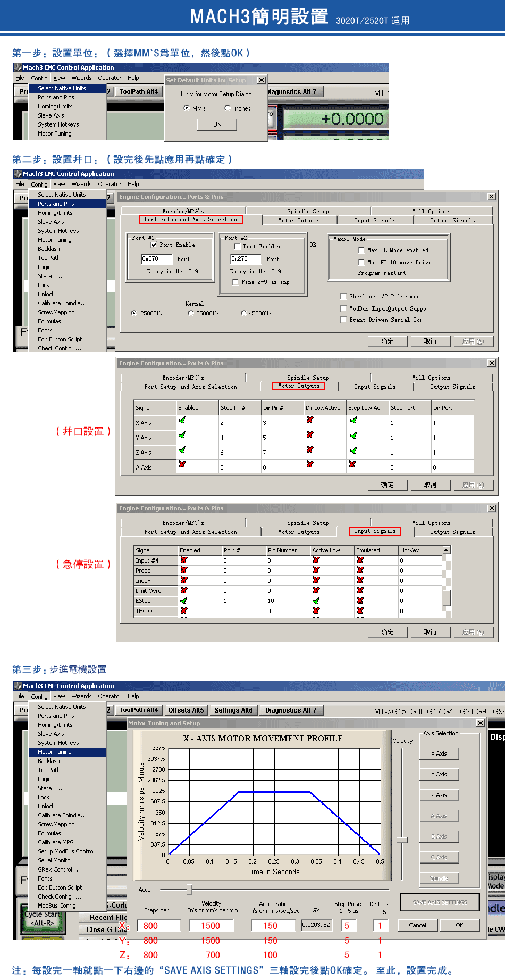Image resolution: width=505 pixels, height=980 pixels.
Task: Toggle Index Enabled red X in Input Signals
Action: click(x=184, y=580)
